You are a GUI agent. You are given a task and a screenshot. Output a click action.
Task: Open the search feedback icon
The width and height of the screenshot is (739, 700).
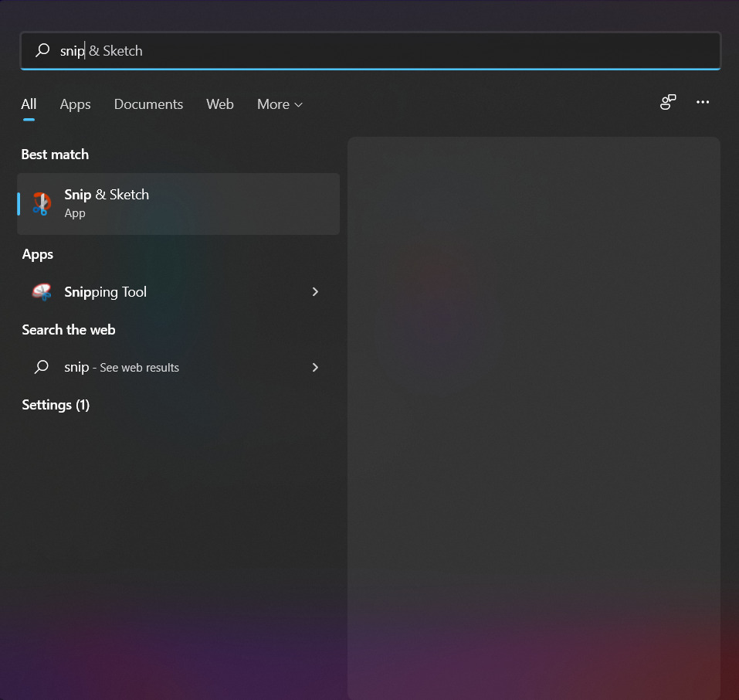668,102
